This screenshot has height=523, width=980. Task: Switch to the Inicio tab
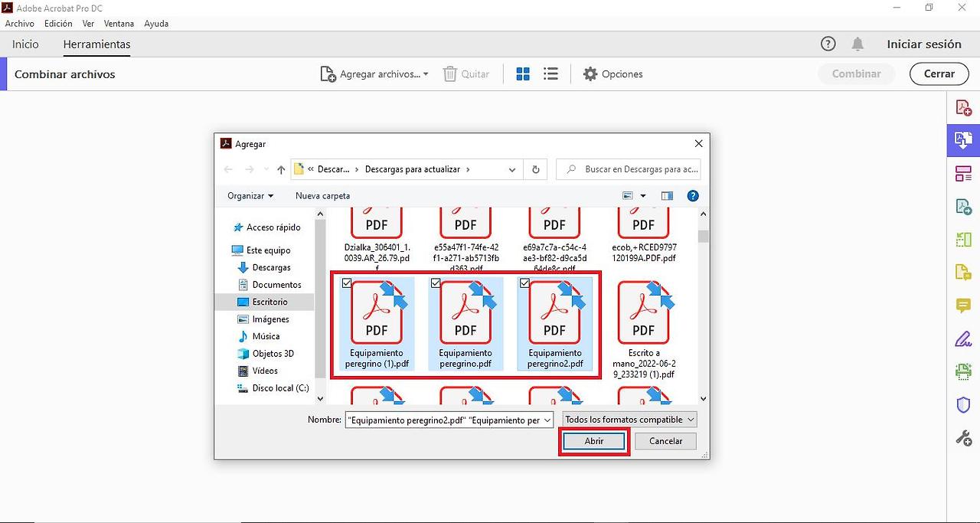click(25, 44)
